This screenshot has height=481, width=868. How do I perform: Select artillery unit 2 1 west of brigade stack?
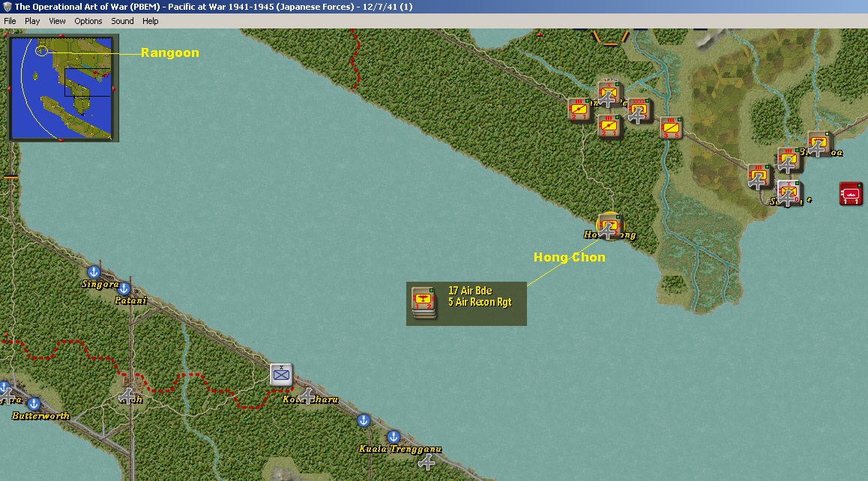[x=579, y=109]
